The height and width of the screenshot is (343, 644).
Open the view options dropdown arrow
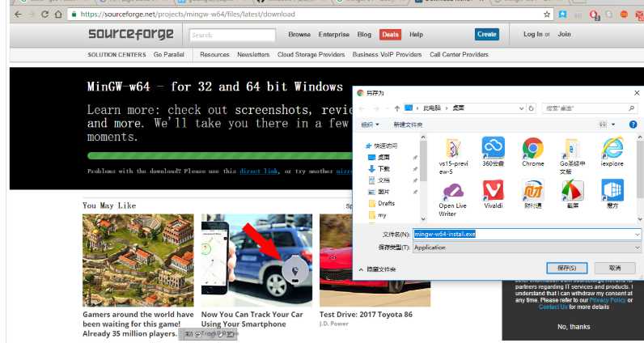pos(613,125)
